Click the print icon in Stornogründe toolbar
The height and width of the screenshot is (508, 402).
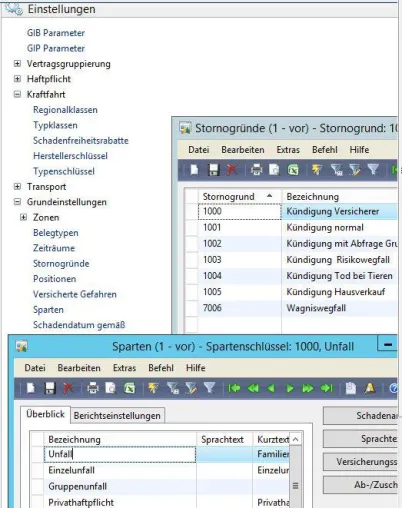coord(256,170)
